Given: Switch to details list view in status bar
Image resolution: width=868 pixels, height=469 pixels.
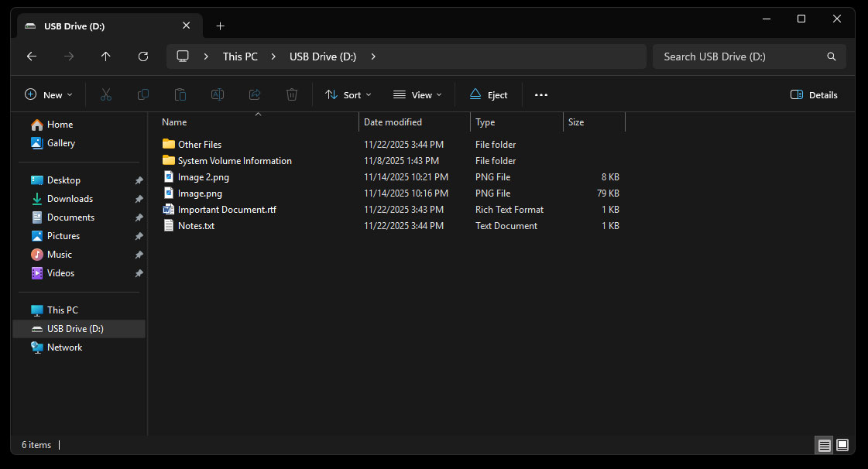Looking at the screenshot, I should pyautogui.click(x=825, y=445).
